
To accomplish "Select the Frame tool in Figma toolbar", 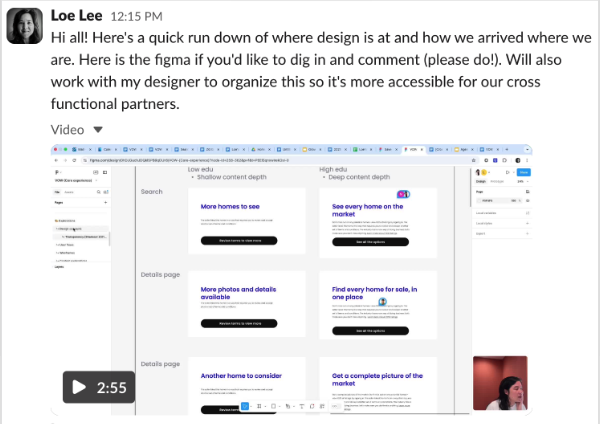I will click(x=259, y=406).
